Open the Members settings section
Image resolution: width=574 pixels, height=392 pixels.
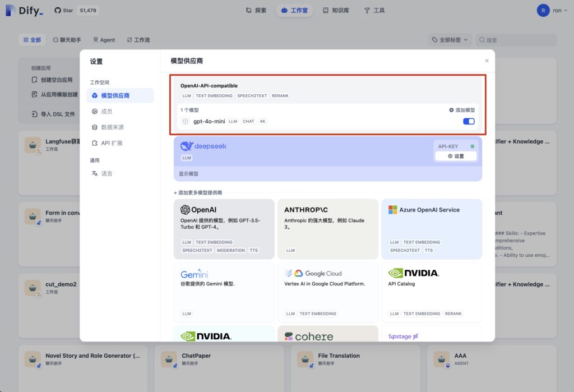tap(107, 112)
